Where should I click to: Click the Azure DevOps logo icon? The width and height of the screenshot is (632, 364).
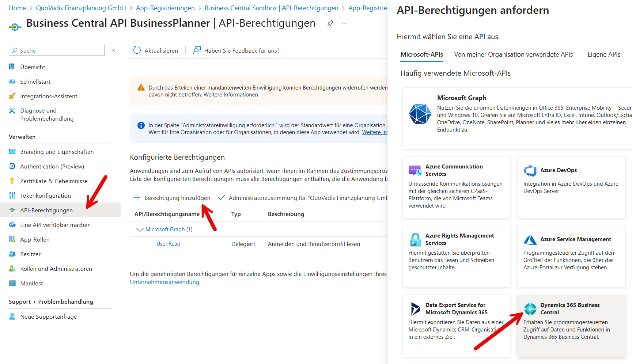click(x=530, y=170)
